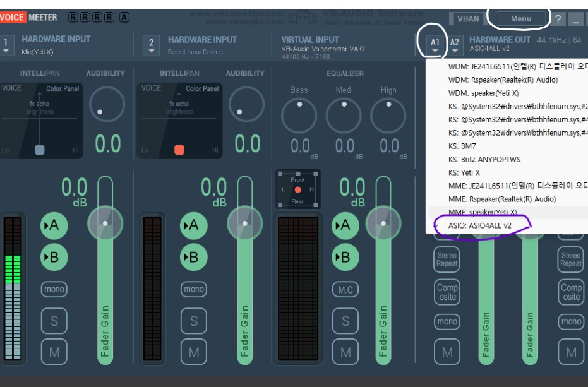Click the input 1 level meter
This screenshot has height=387, width=588.
click(13, 288)
